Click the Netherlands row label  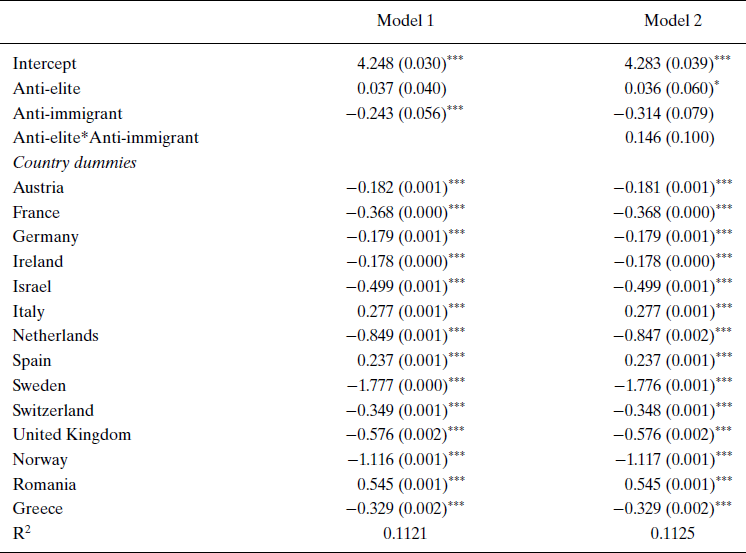(56, 336)
